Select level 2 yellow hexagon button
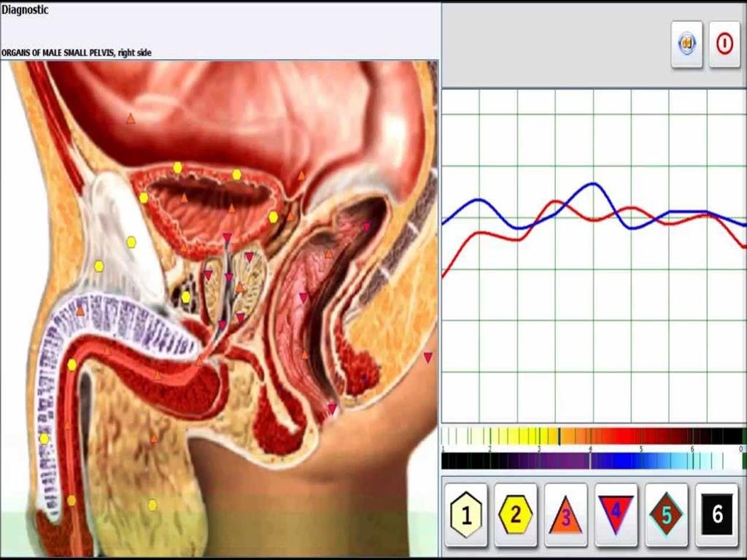Screen dimensions: 747x560 coord(516,515)
